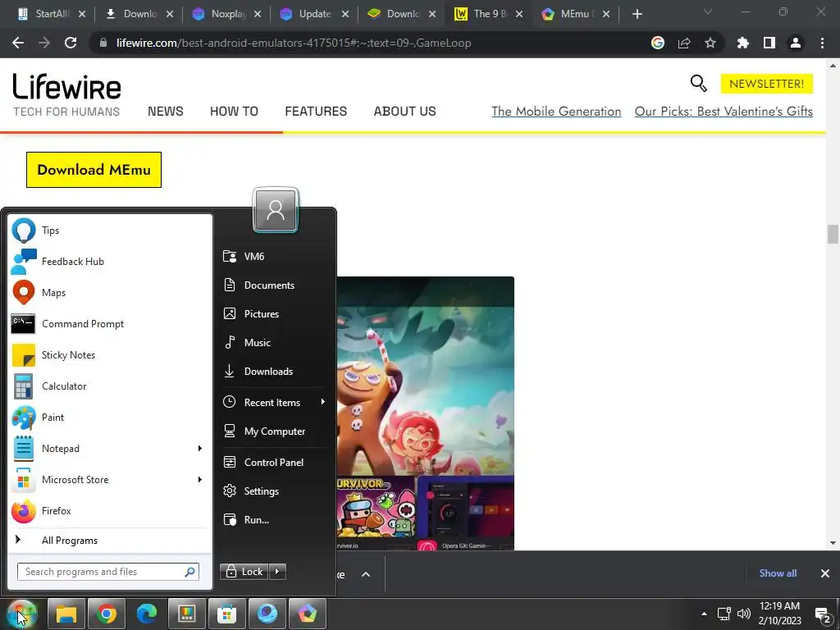This screenshot has width=840, height=630.
Task: Open the MEmu taskbar icon
Action: pyautogui.click(x=307, y=614)
